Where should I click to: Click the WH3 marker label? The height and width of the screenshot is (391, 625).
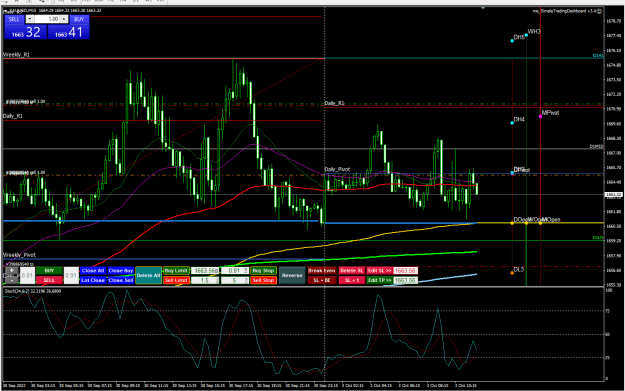point(534,31)
